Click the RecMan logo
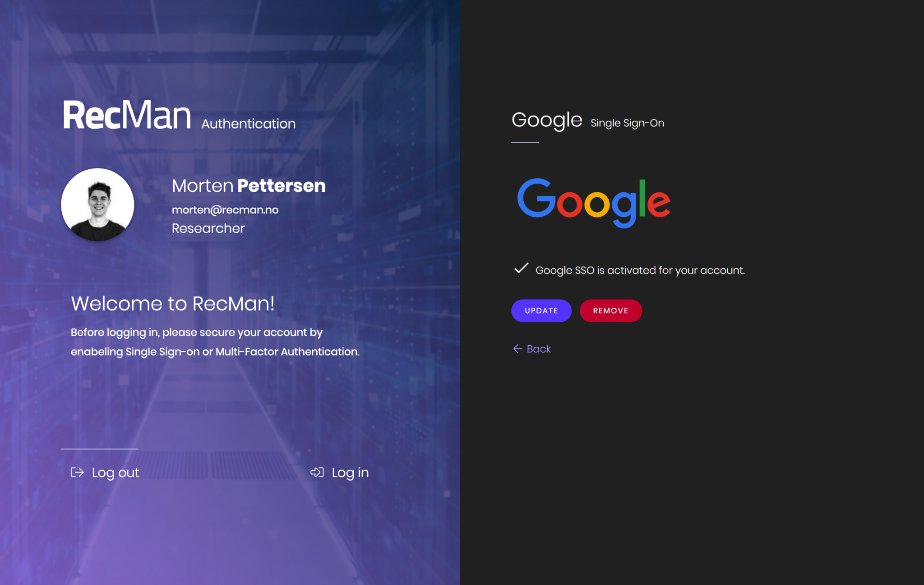924x585 pixels. 127,115
